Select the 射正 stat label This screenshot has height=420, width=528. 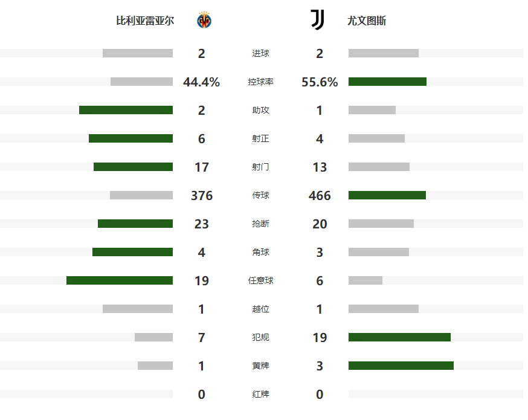[x=260, y=139]
